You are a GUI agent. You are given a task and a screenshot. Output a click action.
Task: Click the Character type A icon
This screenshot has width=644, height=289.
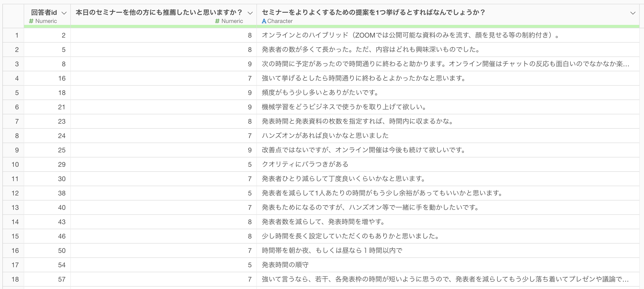264,21
